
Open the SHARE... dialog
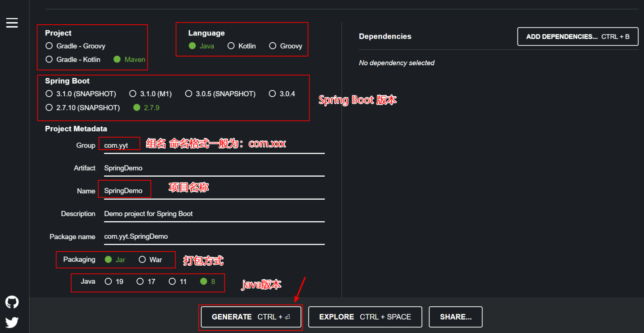tap(456, 317)
